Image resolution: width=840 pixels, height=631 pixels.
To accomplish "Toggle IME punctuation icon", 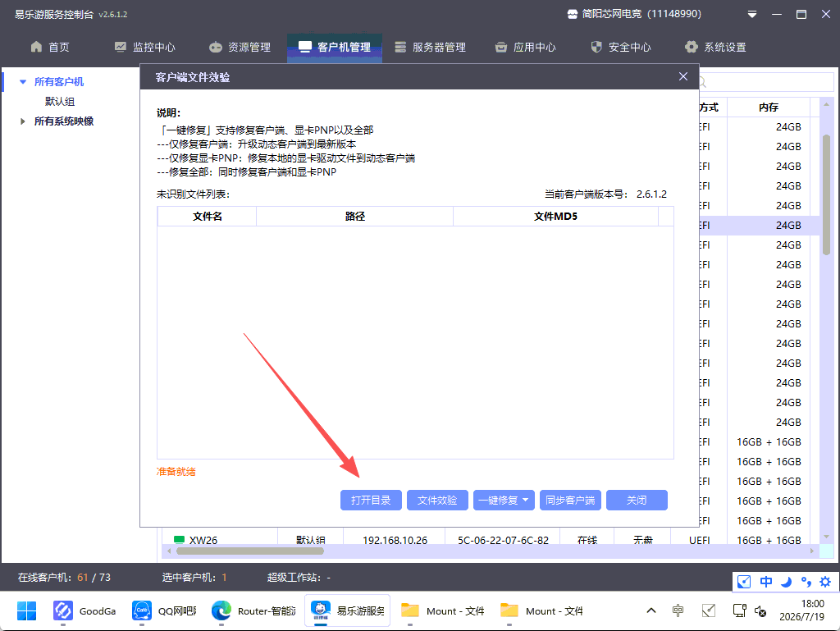I will [806, 582].
